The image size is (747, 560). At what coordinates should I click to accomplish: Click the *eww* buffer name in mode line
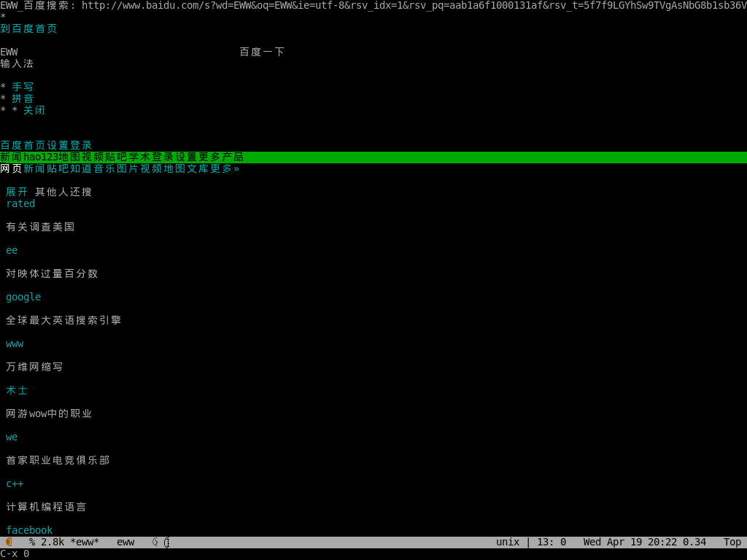tap(84, 542)
